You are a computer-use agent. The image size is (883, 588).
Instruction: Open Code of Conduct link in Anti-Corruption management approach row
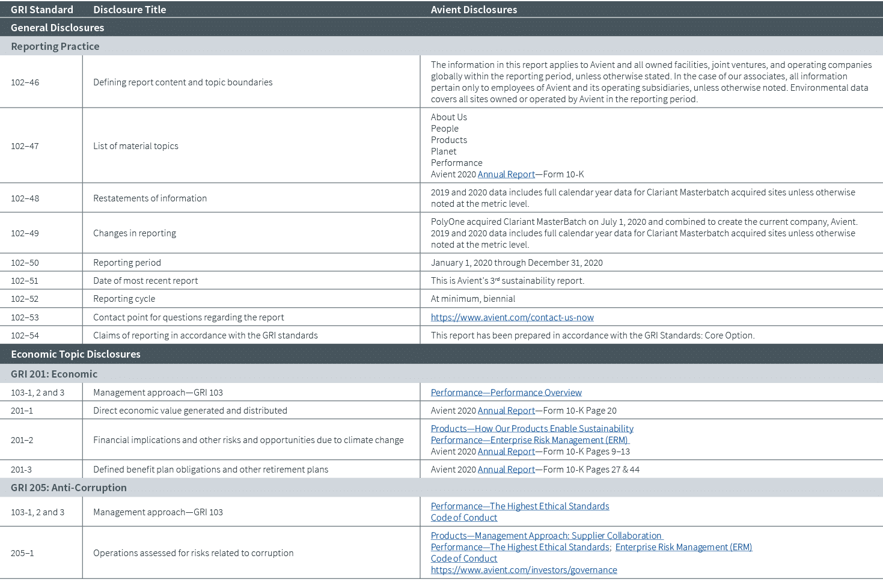[463, 518]
